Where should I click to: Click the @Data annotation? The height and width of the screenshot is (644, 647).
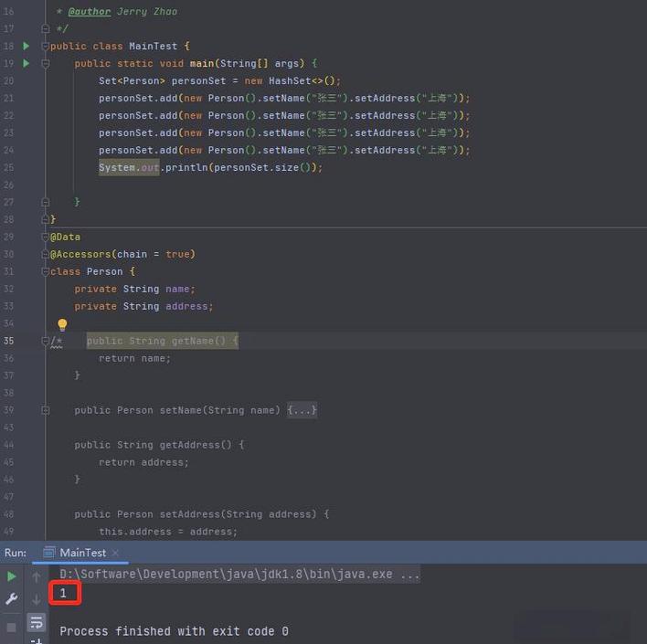[x=65, y=237]
